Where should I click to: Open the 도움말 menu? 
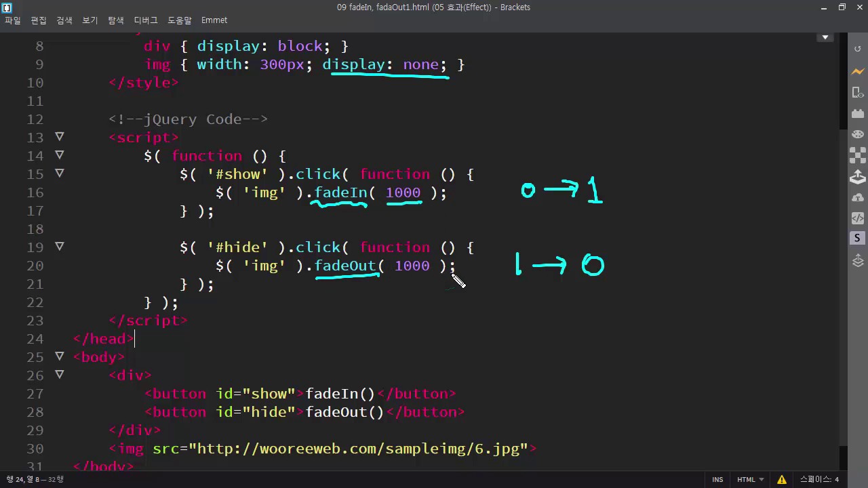(x=180, y=20)
